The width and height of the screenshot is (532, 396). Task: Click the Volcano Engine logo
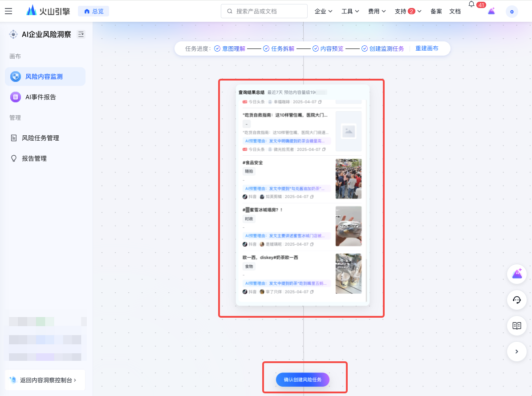coord(48,11)
